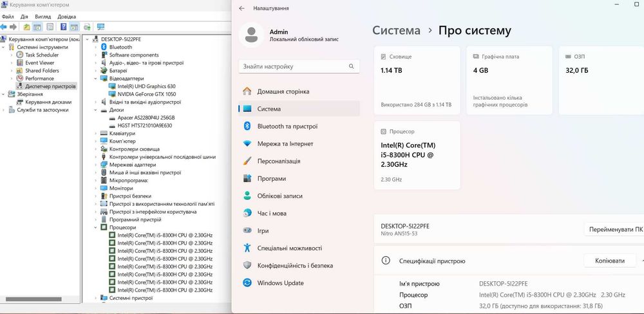Click Контролери сховища device category

click(135, 149)
